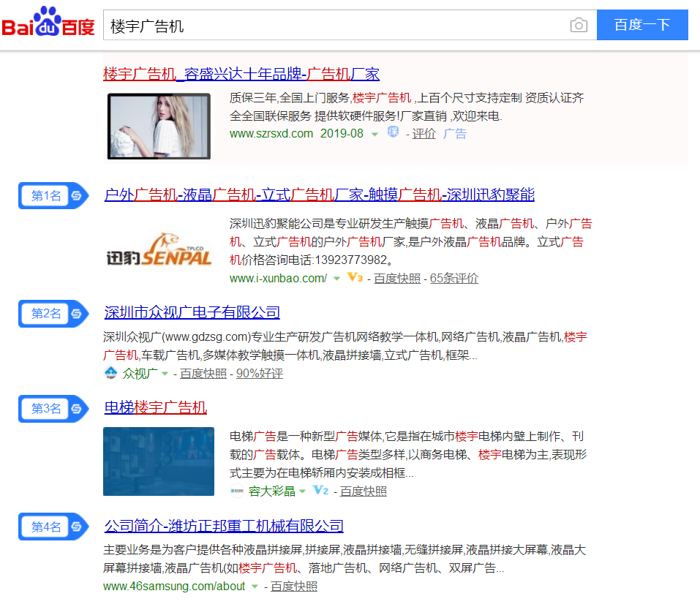
Task: Click the 百度一下 search button
Action: click(642, 25)
